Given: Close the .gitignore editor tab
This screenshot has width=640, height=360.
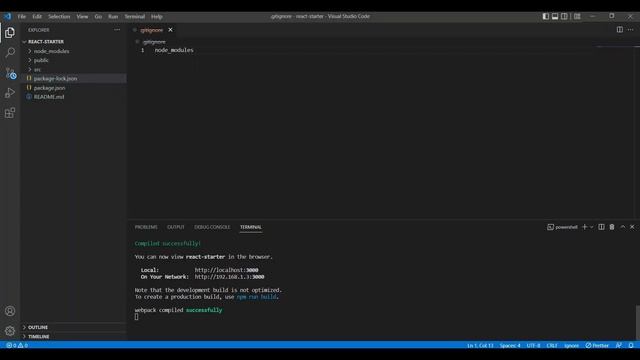Looking at the screenshot, I should pyautogui.click(x=170, y=30).
